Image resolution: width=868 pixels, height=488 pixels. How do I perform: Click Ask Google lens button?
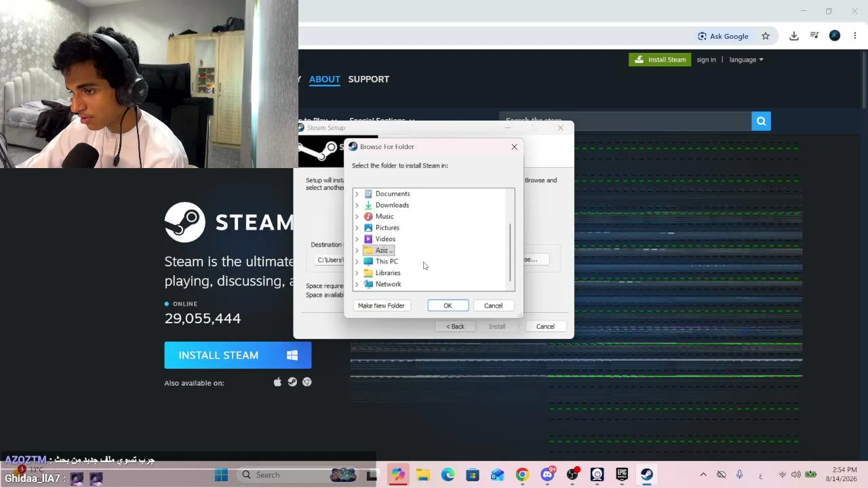click(723, 36)
